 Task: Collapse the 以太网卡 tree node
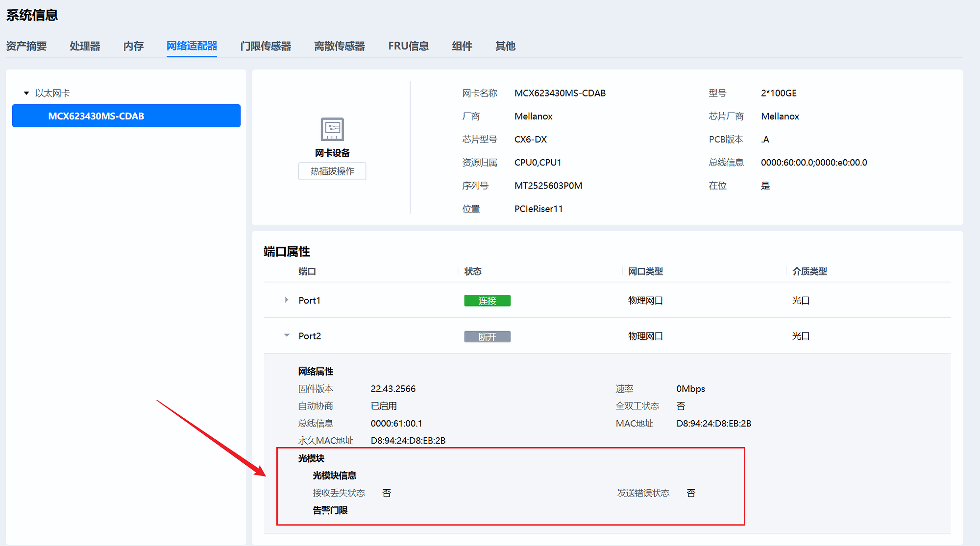click(26, 93)
